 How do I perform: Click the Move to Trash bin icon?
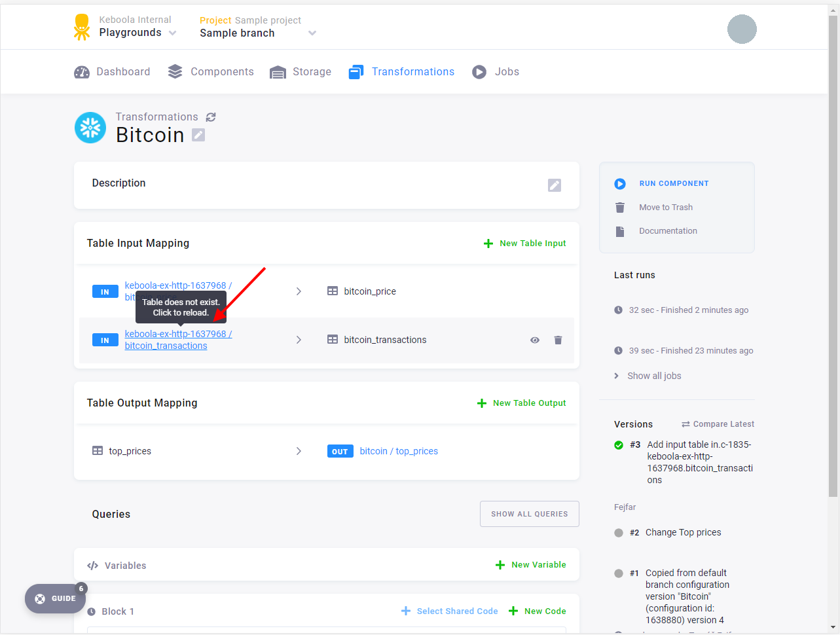[620, 208]
